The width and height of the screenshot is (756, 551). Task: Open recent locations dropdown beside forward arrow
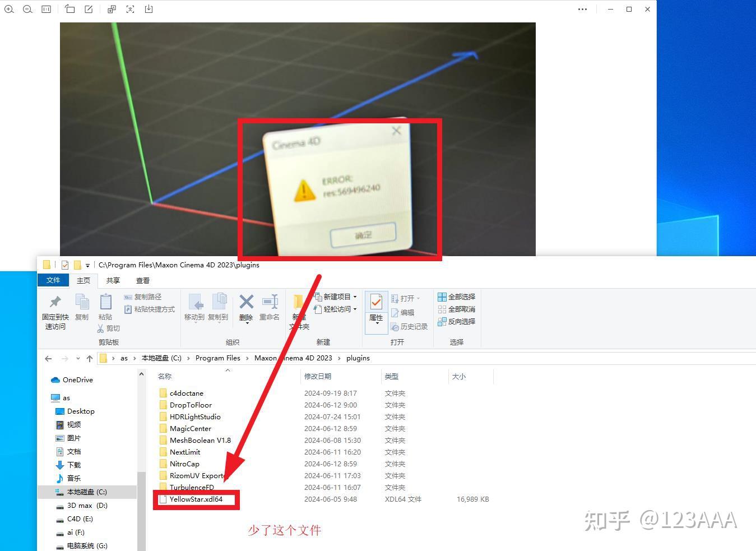tap(78, 358)
